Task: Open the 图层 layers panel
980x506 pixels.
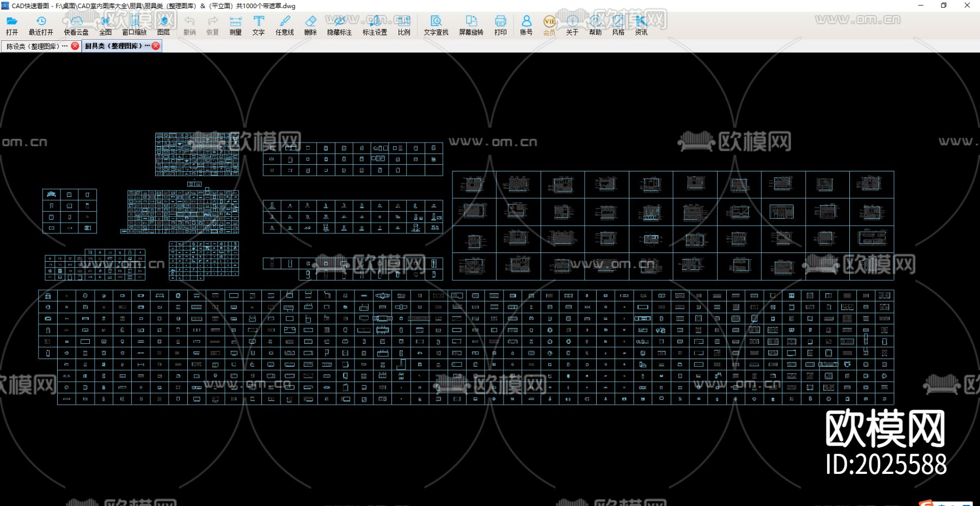Action: (163, 26)
